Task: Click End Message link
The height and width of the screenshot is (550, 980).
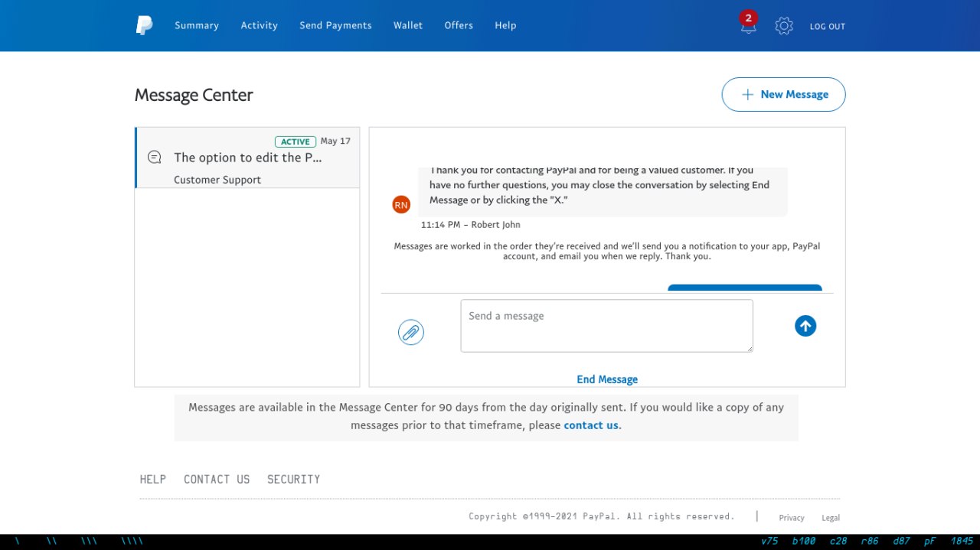Action: pyautogui.click(x=607, y=379)
